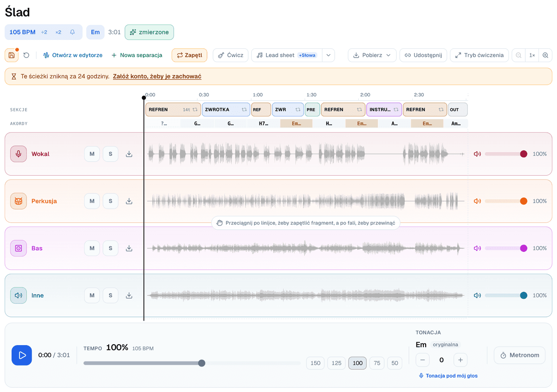Select the 75 tempo preset
The image size is (557, 392).
tap(377, 363)
